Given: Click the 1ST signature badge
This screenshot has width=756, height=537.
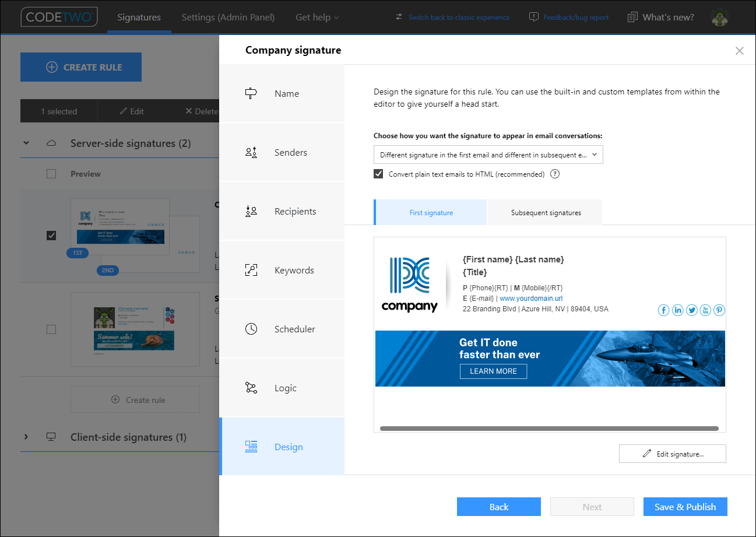Looking at the screenshot, I should [x=78, y=253].
